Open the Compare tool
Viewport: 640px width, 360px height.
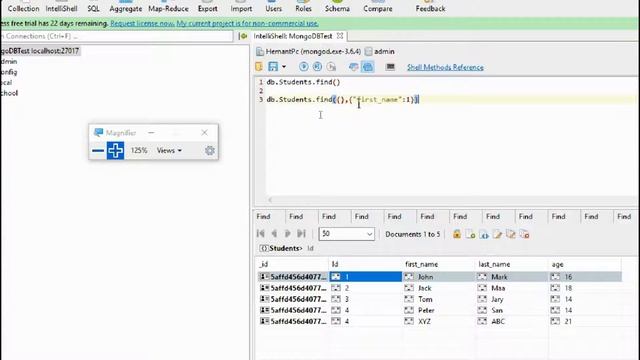pyautogui.click(x=378, y=8)
